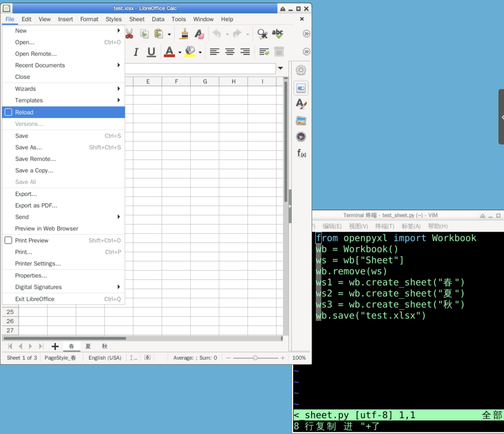Open the Styles sidebar deck icon
This screenshot has height=434, width=504.
(x=301, y=104)
